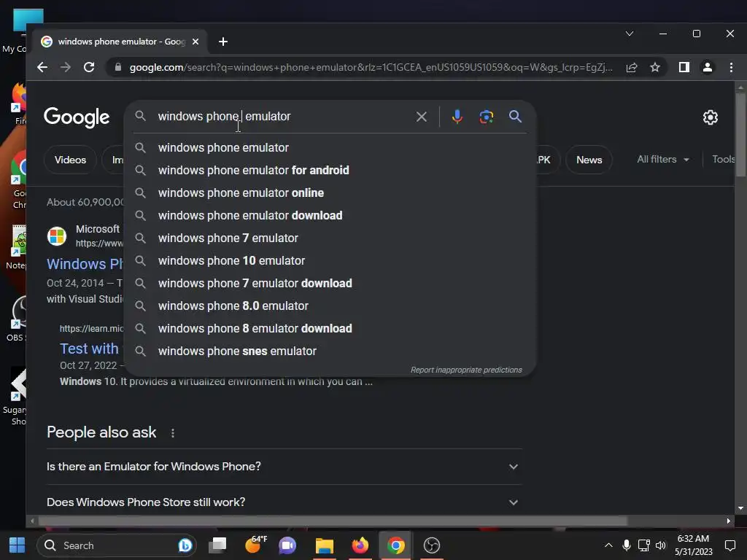Click the share page icon in address bar
The image size is (747, 560).
coord(632,67)
